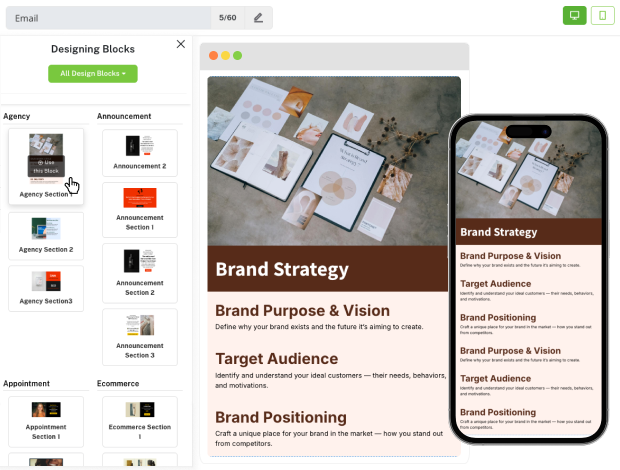Switch to desktop preview mode
The height and width of the screenshot is (470, 620).
(x=574, y=15)
